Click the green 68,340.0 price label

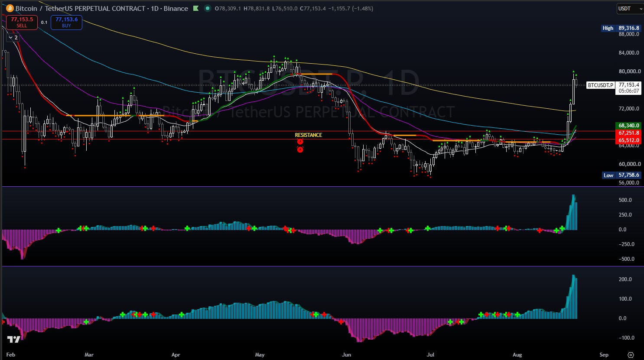[x=629, y=126]
